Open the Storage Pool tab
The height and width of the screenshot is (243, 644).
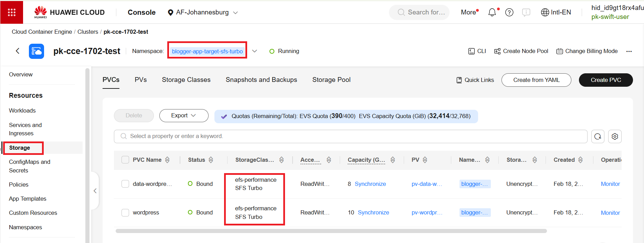(x=331, y=80)
